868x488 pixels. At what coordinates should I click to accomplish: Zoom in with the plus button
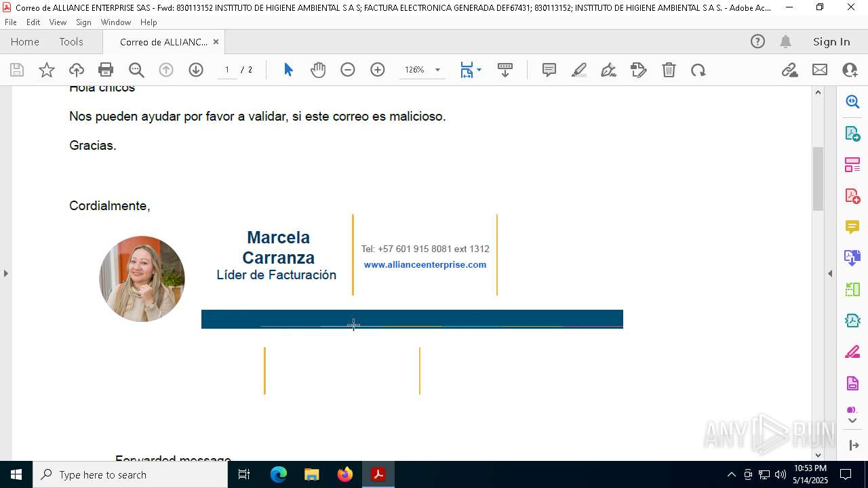click(x=378, y=70)
